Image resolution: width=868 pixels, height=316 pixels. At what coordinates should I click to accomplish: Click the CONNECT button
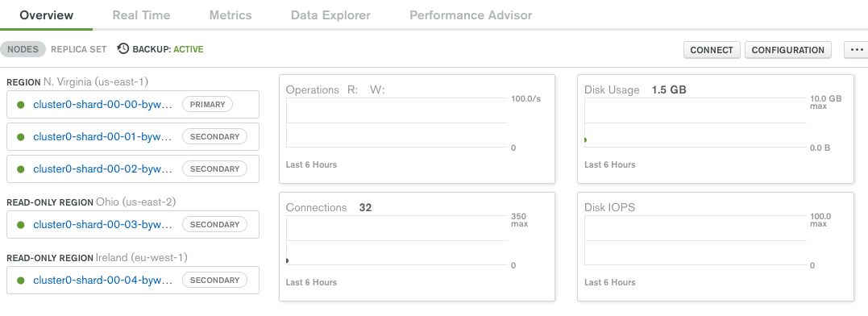712,50
